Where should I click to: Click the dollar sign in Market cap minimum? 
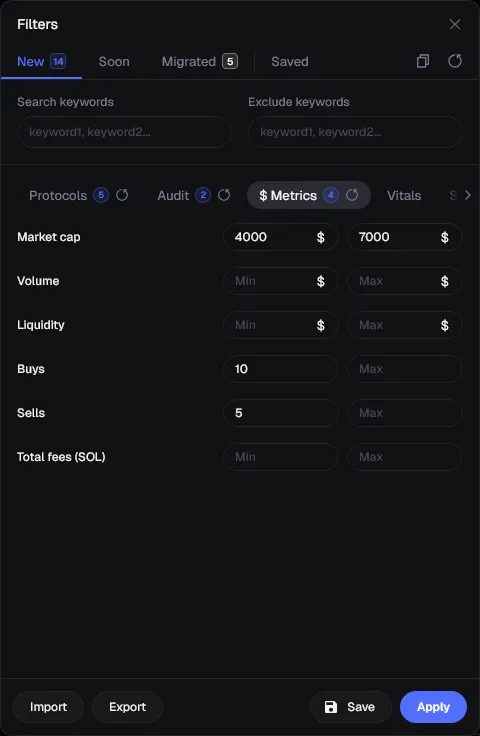click(320, 238)
